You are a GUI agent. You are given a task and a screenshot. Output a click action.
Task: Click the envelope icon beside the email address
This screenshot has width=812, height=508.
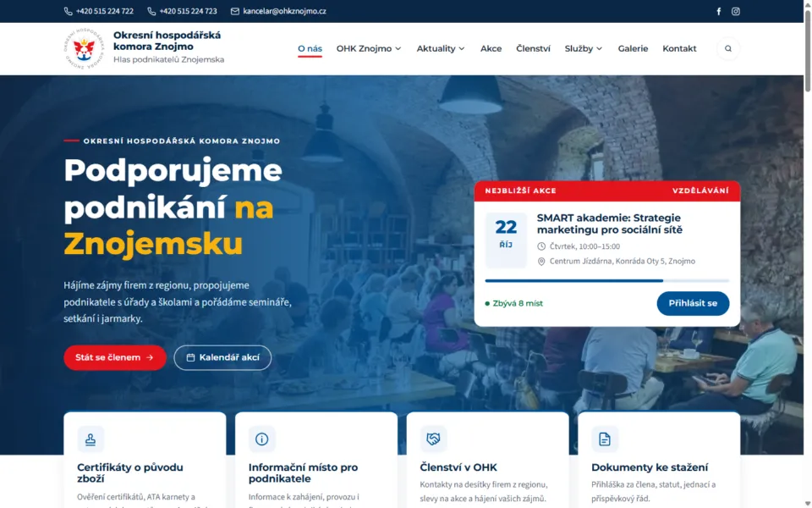tap(235, 11)
